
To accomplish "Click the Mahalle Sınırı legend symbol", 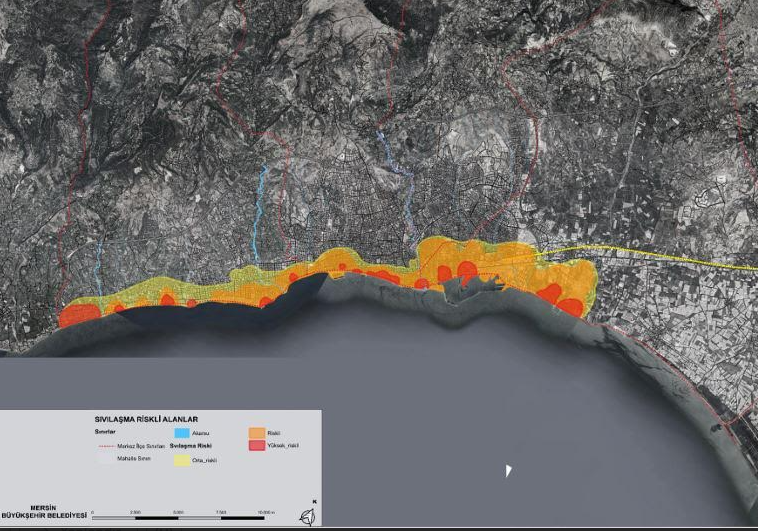I will (106, 458).
